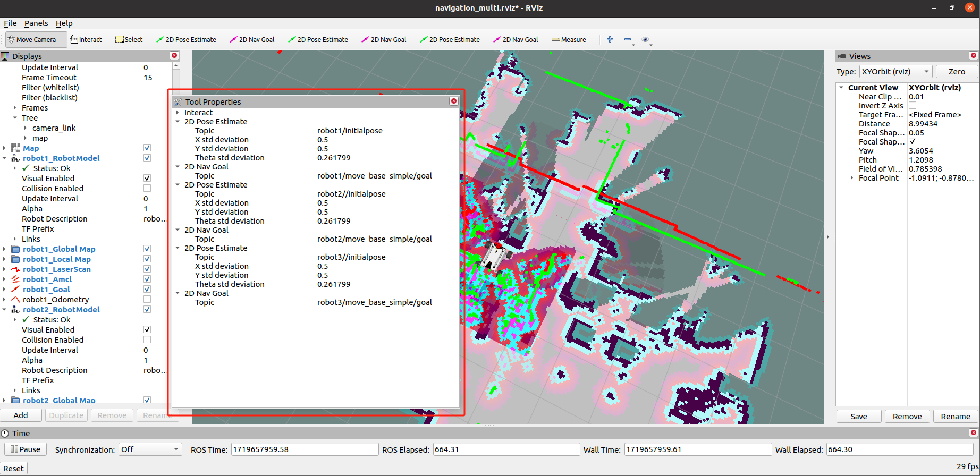Image resolution: width=980 pixels, height=476 pixels.
Task: Open the Synchronization dropdown
Action: [150, 449]
